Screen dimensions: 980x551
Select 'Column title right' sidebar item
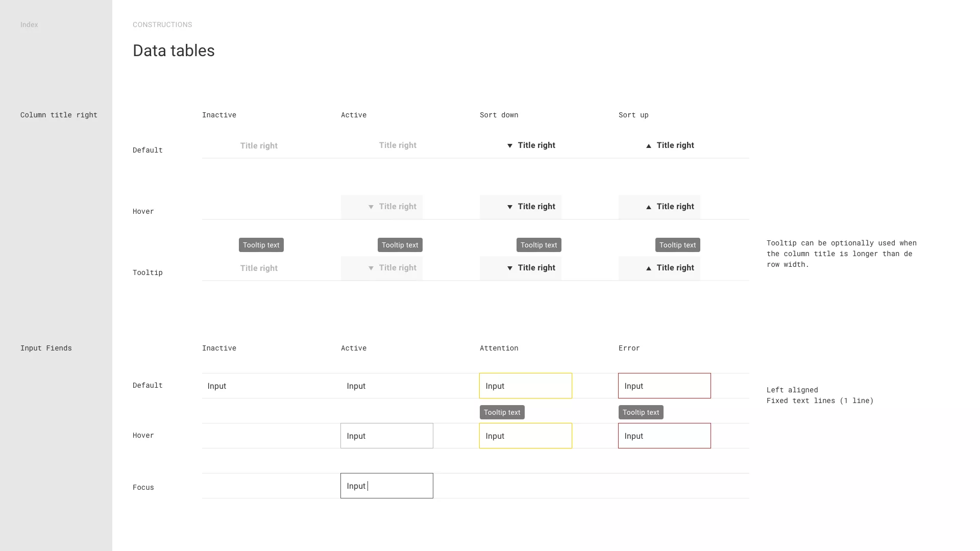pos(59,115)
